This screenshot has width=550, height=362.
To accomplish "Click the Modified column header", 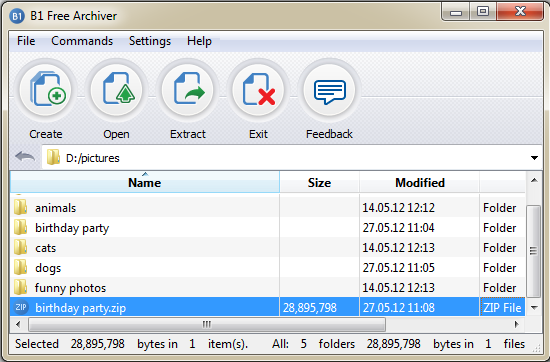I will [x=420, y=182].
